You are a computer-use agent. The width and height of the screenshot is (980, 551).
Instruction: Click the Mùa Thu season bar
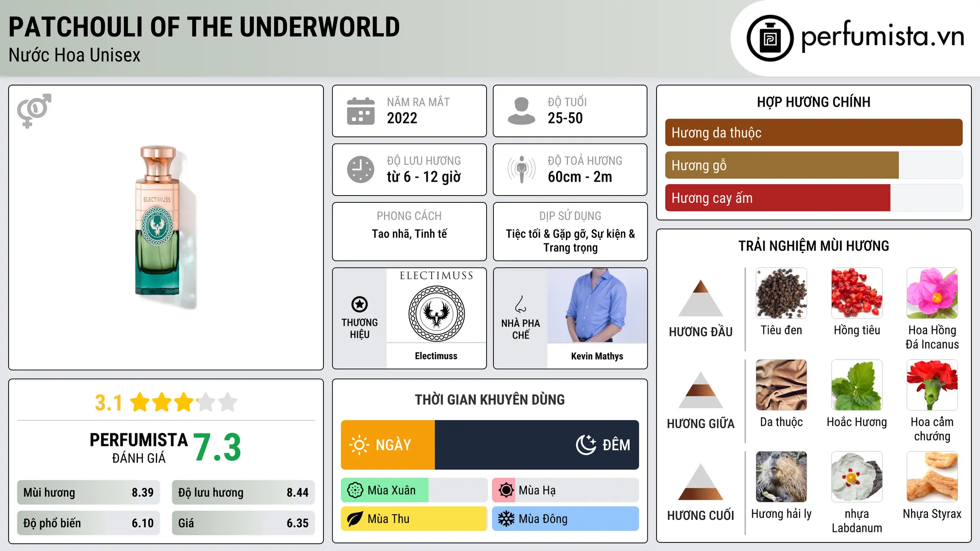point(414,519)
